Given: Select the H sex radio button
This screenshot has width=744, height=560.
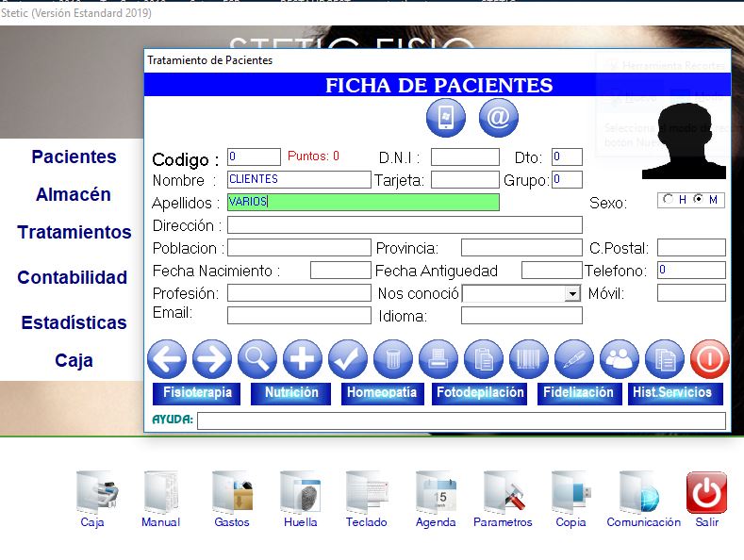Looking at the screenshot, I should coord(669,200).
